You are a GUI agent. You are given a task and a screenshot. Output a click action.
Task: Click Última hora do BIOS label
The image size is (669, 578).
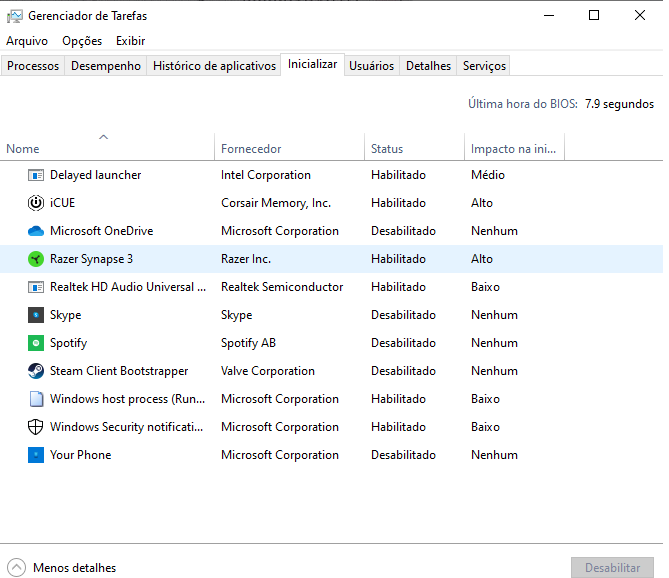pyautogui.click(x=523, y=104)
